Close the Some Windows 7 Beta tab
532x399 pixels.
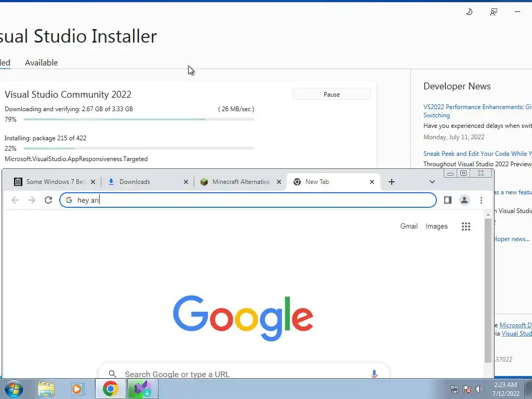(x=93, y=182)
